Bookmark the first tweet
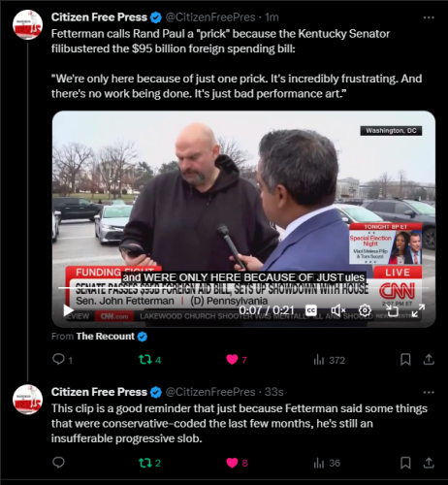This screenshot has height=485, width=448. 405,360
